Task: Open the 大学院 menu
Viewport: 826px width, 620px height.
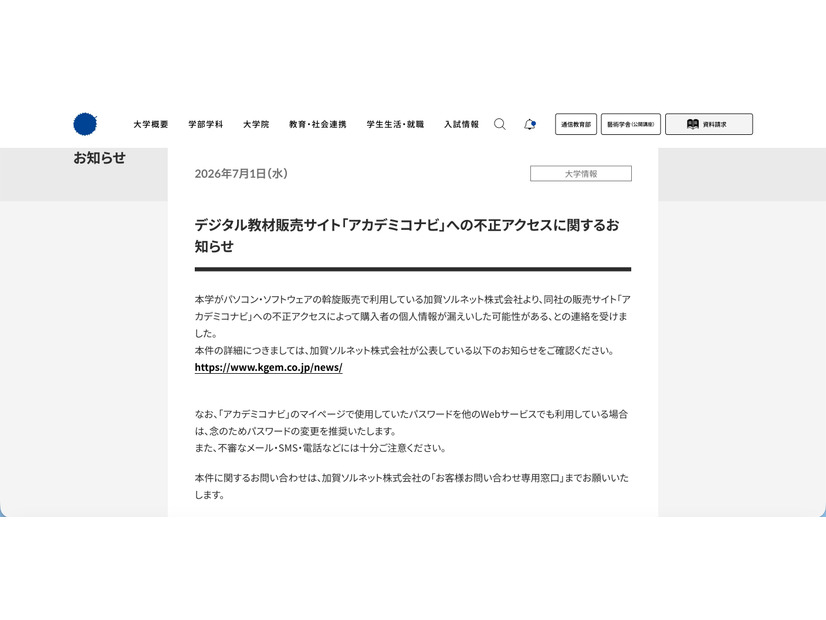Action: coord(256,124)
